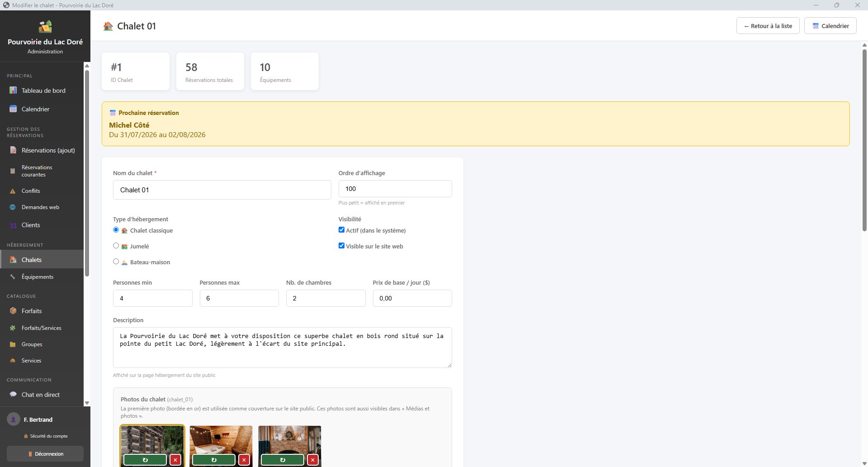Delete the third chalet photo with red X
Viewport: 868px width, 467px height.
coord(313,460)
